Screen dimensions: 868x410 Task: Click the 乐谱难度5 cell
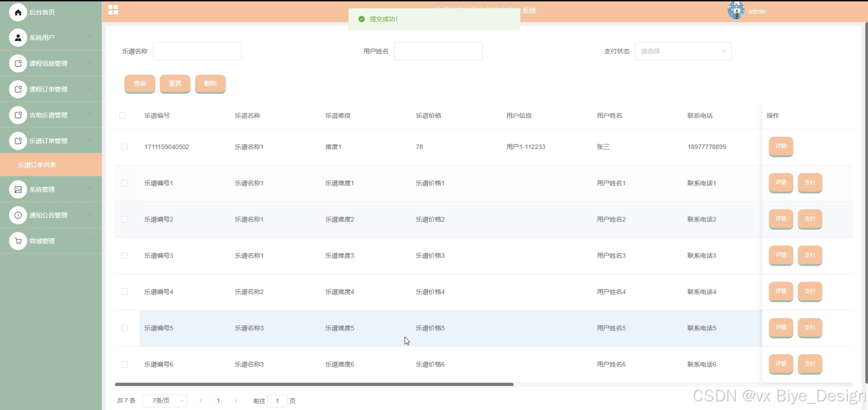point(340,328)
